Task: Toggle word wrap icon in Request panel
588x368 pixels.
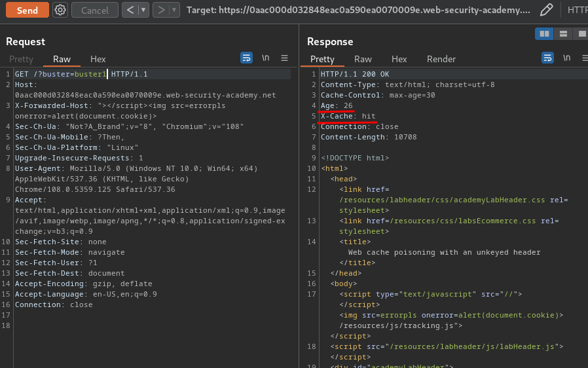Action: click(x=246, y=58)
